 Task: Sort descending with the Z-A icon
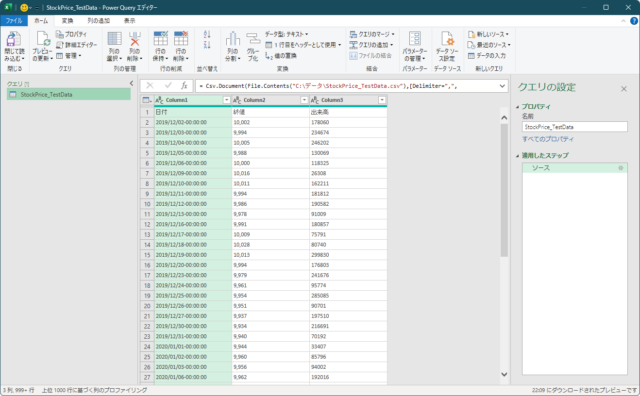(207, 45)
